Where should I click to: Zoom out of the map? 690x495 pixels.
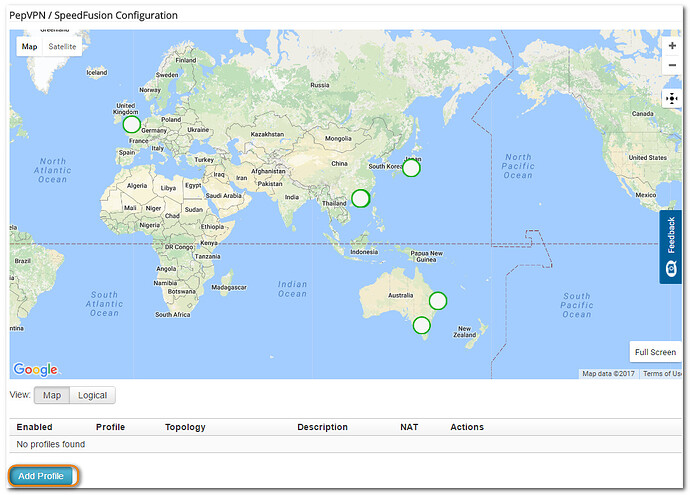click(x=672, y=65)
